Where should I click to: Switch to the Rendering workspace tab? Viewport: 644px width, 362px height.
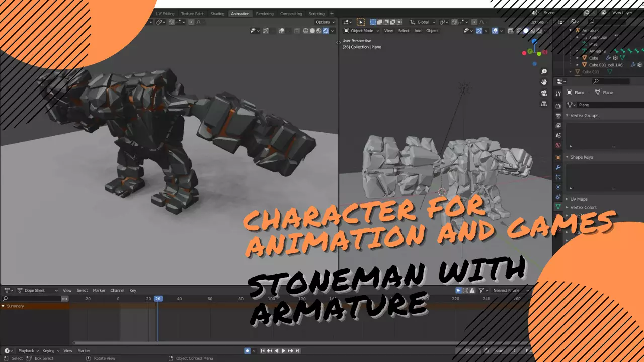point(265,14)
